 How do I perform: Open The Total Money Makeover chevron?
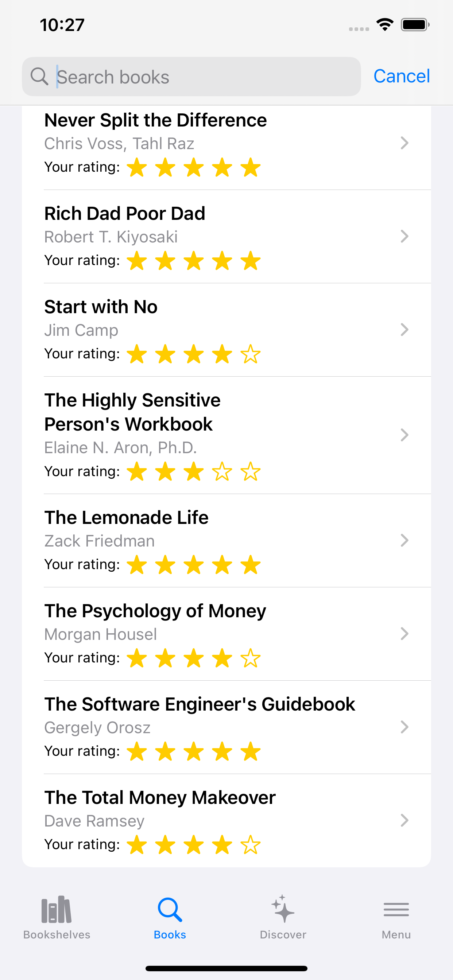404,821
